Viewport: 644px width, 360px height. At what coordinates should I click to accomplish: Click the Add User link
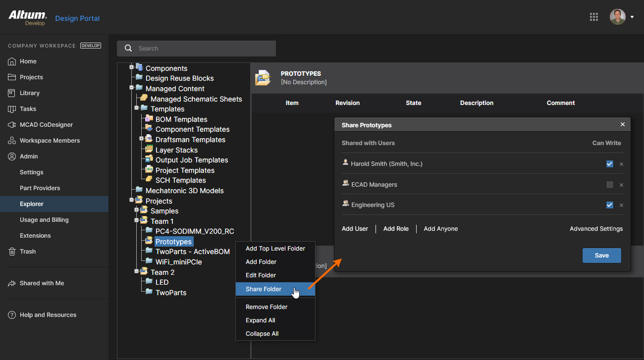355,229
